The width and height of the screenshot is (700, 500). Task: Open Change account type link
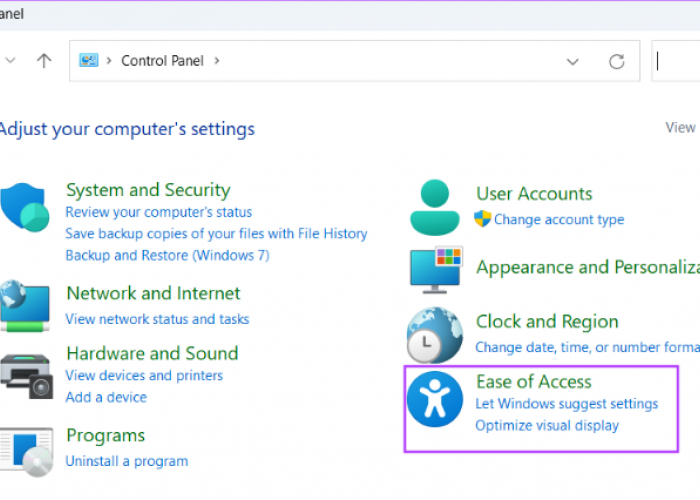(558, 219)
